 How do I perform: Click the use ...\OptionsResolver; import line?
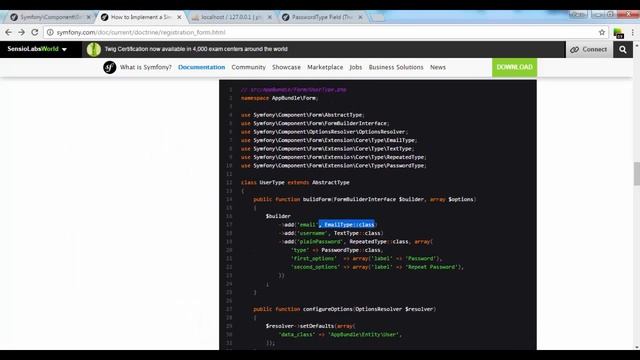(x=324, y=132)
